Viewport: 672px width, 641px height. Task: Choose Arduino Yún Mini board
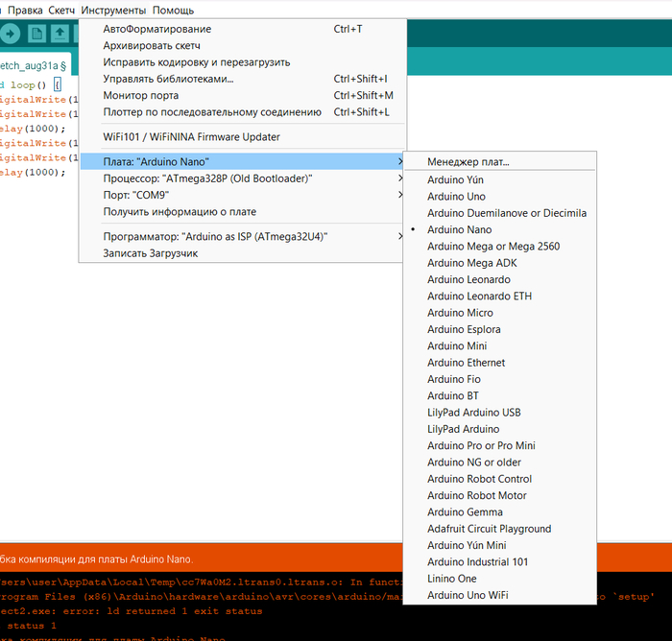(x=500, y=546)
